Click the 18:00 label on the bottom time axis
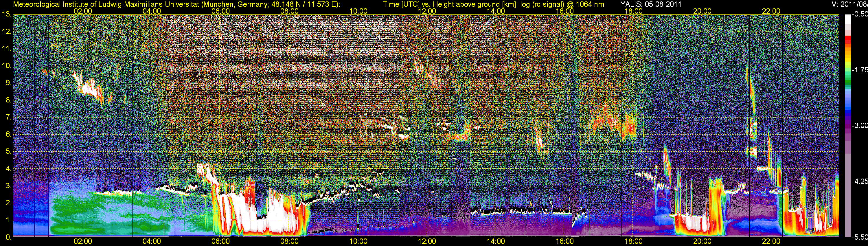 [633, 241]
